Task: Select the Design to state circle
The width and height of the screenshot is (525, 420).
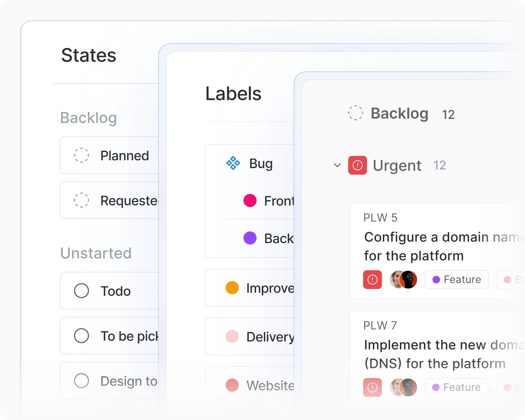Action: 82,381
